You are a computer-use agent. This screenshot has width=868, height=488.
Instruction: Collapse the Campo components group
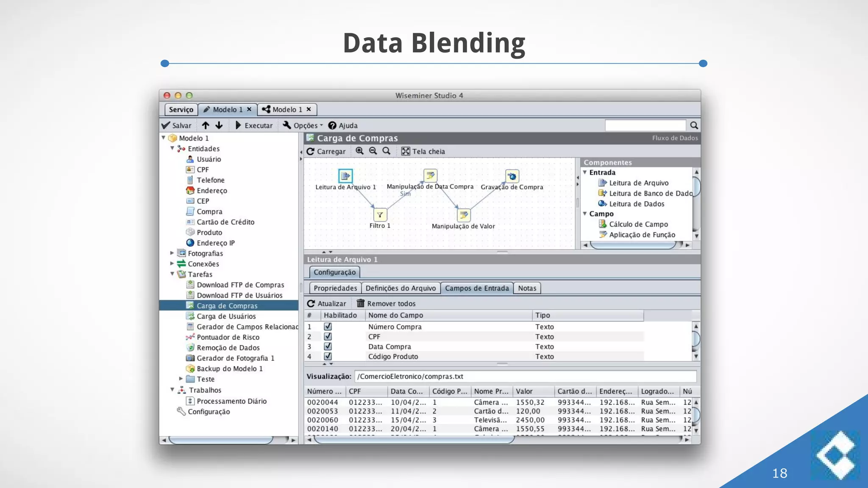coord(585,214)
